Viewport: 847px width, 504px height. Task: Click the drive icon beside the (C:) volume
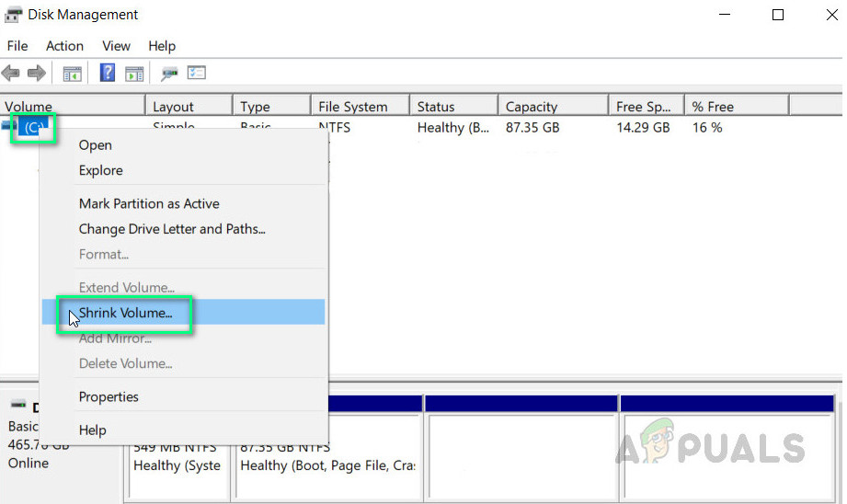8,126
